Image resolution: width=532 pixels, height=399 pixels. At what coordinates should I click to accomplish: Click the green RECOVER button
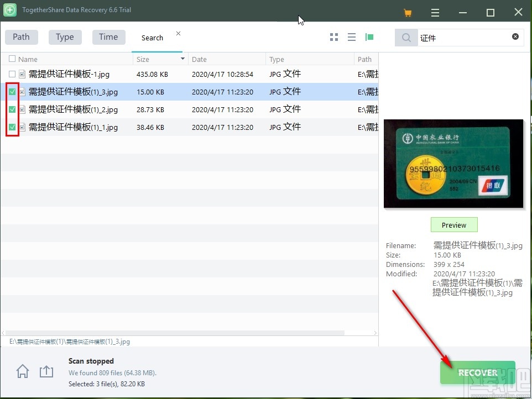(477, 372)
